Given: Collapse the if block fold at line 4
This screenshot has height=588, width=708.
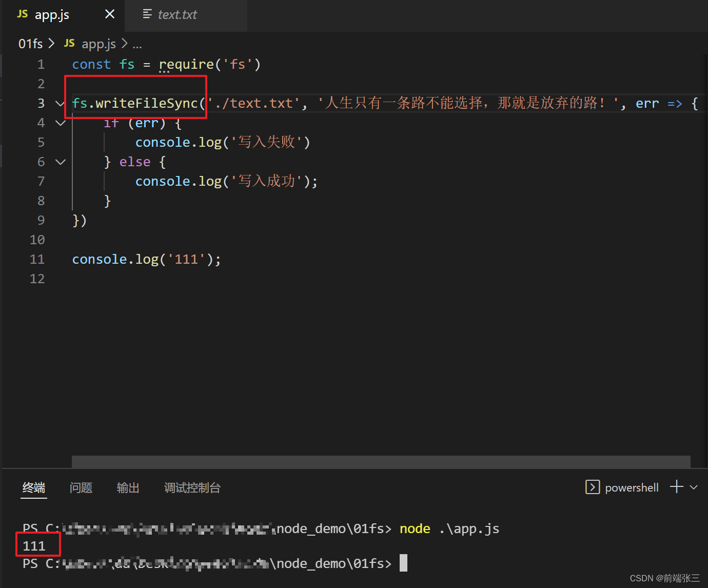Looking at the screenshot, I should point(60,123).
